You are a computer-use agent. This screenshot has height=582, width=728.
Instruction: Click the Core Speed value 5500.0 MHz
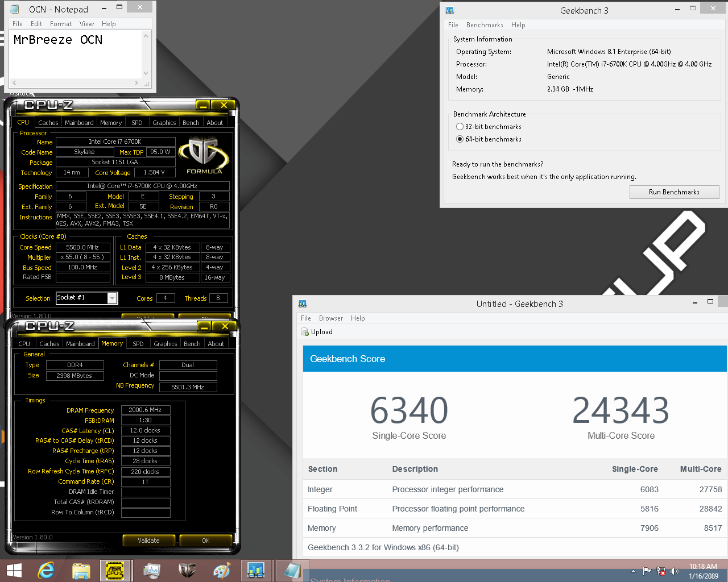point(82,247)
